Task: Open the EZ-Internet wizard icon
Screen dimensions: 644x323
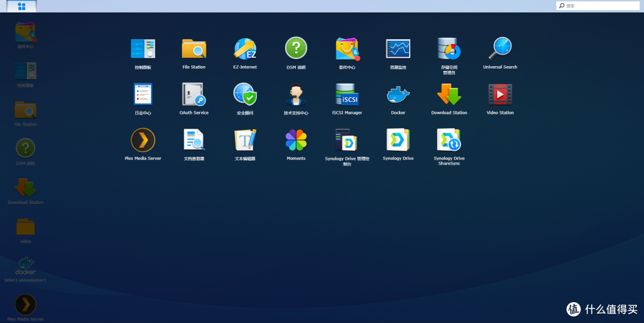Action: click(245, 49)
